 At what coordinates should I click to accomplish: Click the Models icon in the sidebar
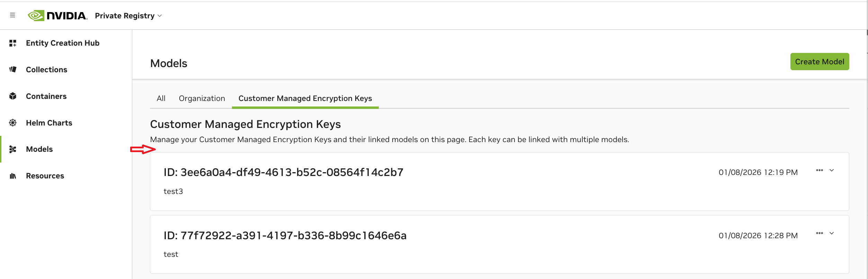(13, 149)
